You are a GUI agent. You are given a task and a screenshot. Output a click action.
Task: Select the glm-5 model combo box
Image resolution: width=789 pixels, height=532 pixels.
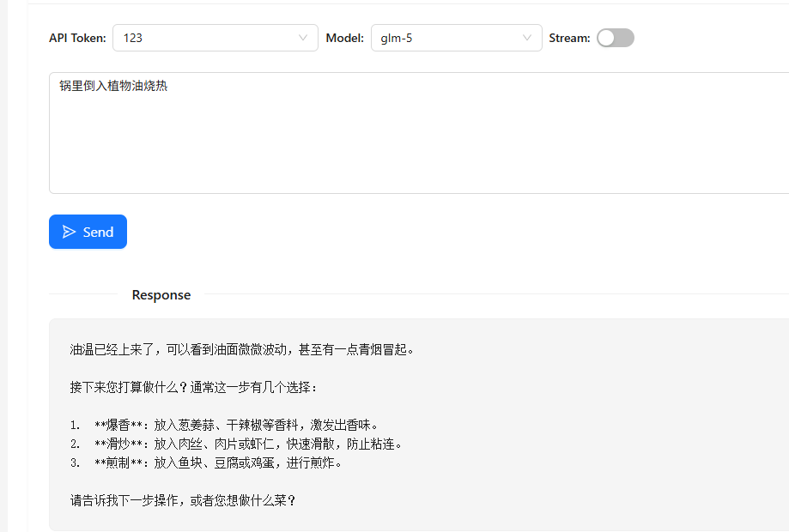pos(446,38)
